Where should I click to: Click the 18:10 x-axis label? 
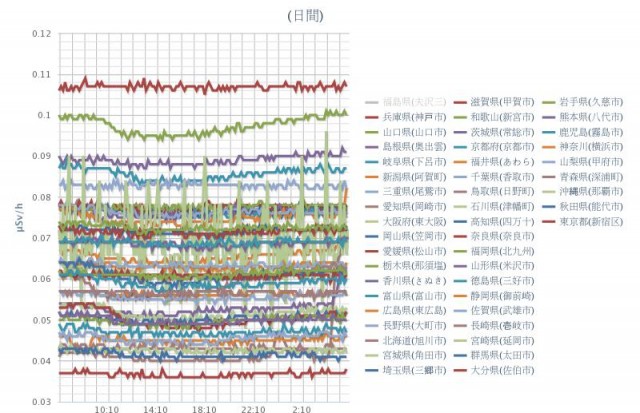(204, 409)
